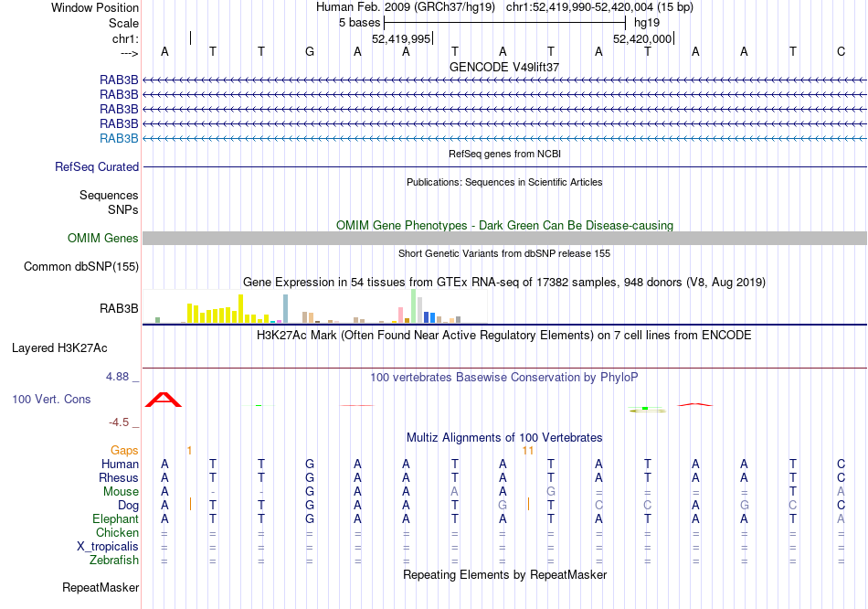The image size is (868, 609).
Task: Click the G base in the reference sequence row
Action: click(310, 51)
